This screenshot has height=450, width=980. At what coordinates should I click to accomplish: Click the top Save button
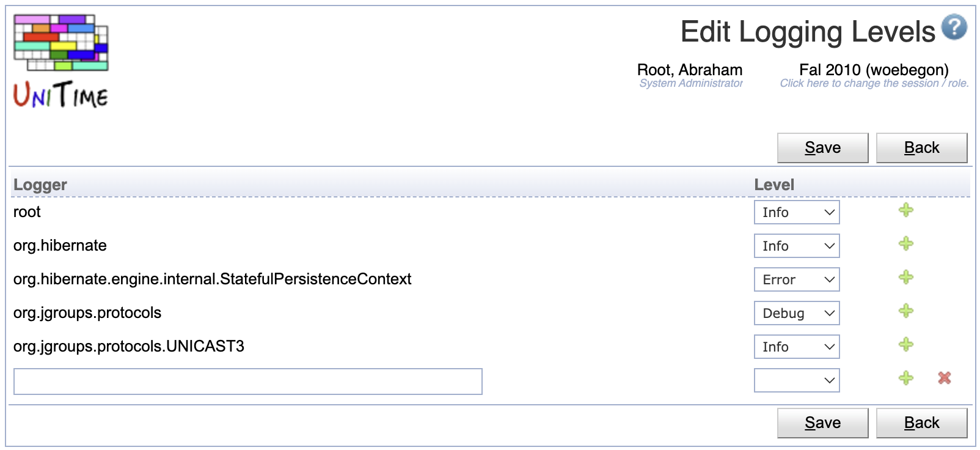(822, 148)
